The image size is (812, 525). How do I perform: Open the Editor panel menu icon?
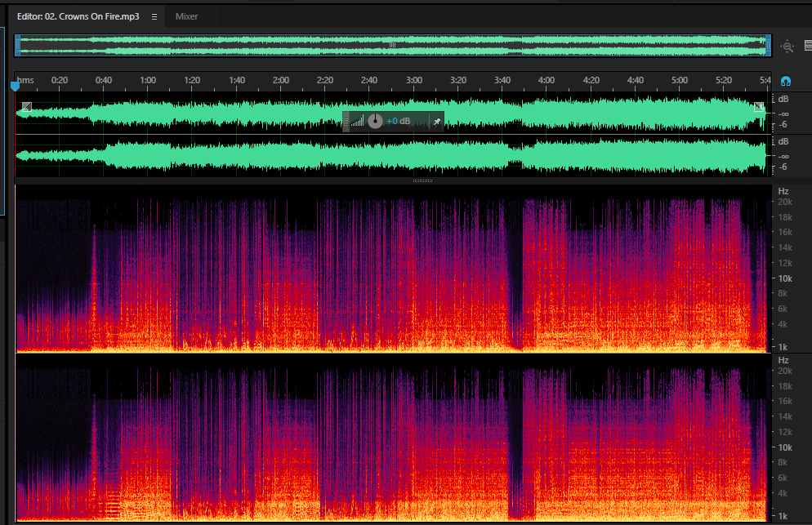point(154,16)
